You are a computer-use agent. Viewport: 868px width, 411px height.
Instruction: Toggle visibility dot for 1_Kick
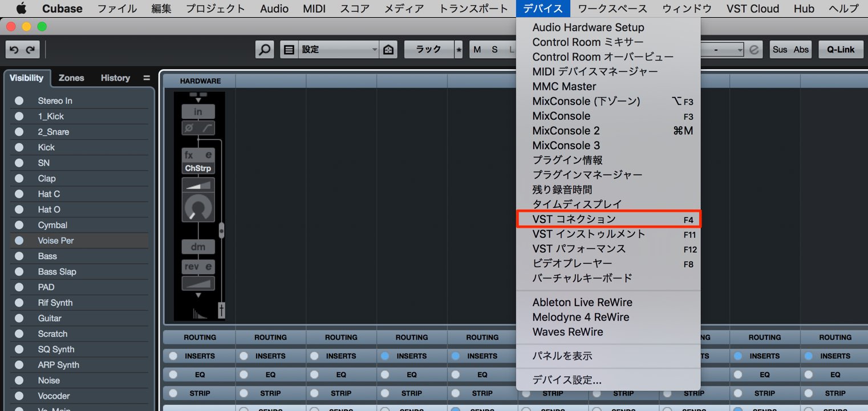tap(19, 116)
